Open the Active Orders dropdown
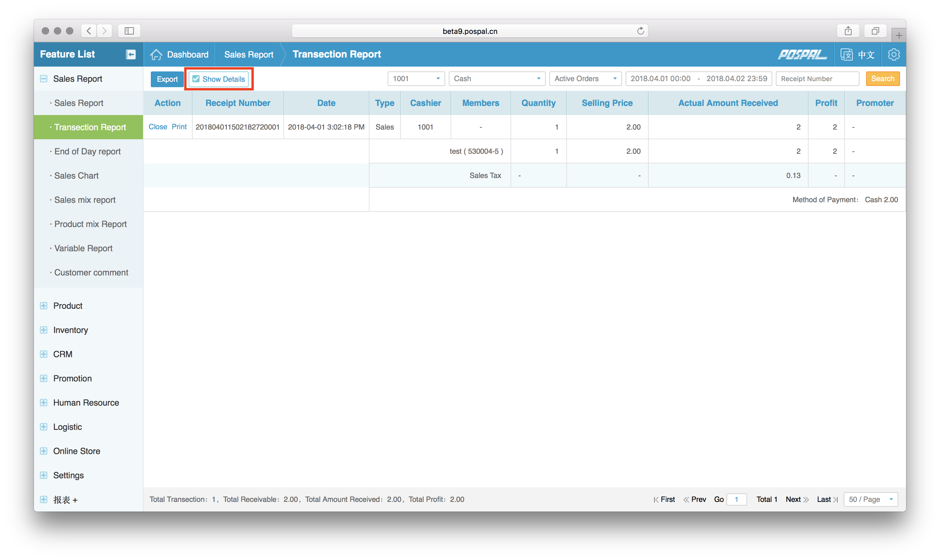Viewport: 940px width, 560px height. coord(585,78)
